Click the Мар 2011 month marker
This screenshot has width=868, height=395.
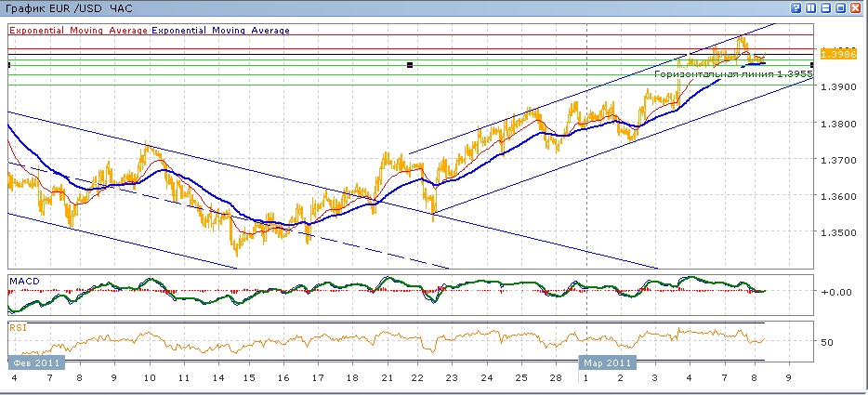608,363
